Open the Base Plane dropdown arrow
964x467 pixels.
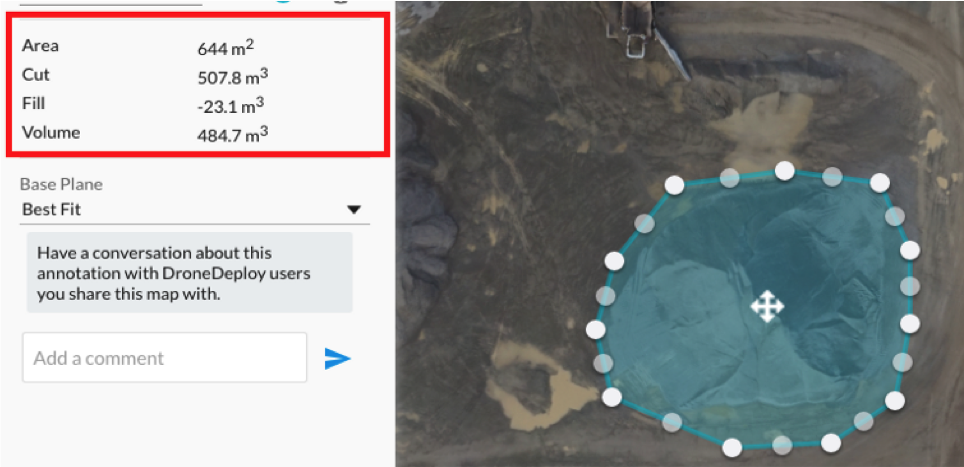[x=354, y=210]
